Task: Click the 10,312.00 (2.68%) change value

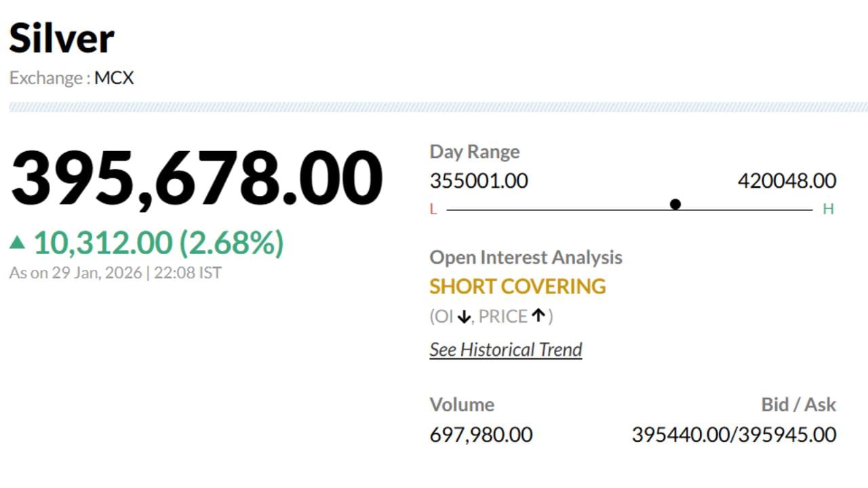Action: tap(158, 243)
